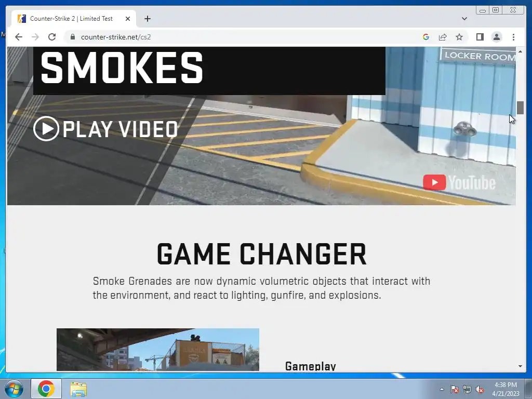The width and height of the screenshot is (532, 399).
Task: Click the Chrome taskbar icon
Action: click(46, 389)
